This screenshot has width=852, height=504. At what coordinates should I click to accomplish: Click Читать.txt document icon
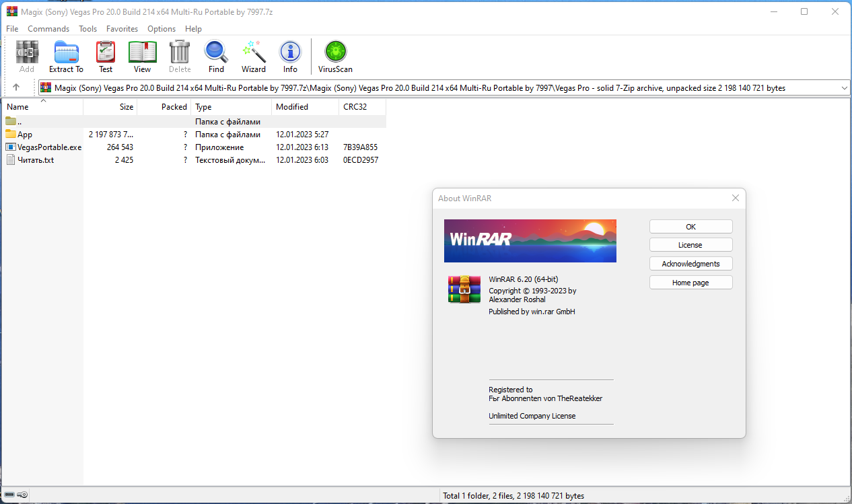coord(11,159)
